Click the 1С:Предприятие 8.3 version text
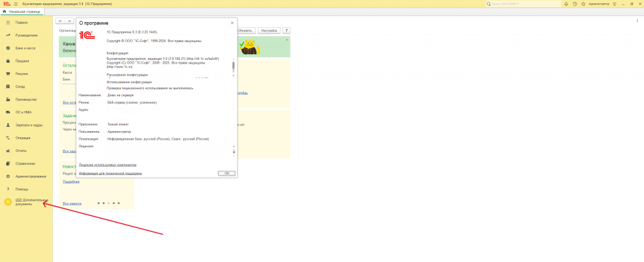Image resolution: width=644 pixels, height=262 pixels. click(x=132, y=32)
